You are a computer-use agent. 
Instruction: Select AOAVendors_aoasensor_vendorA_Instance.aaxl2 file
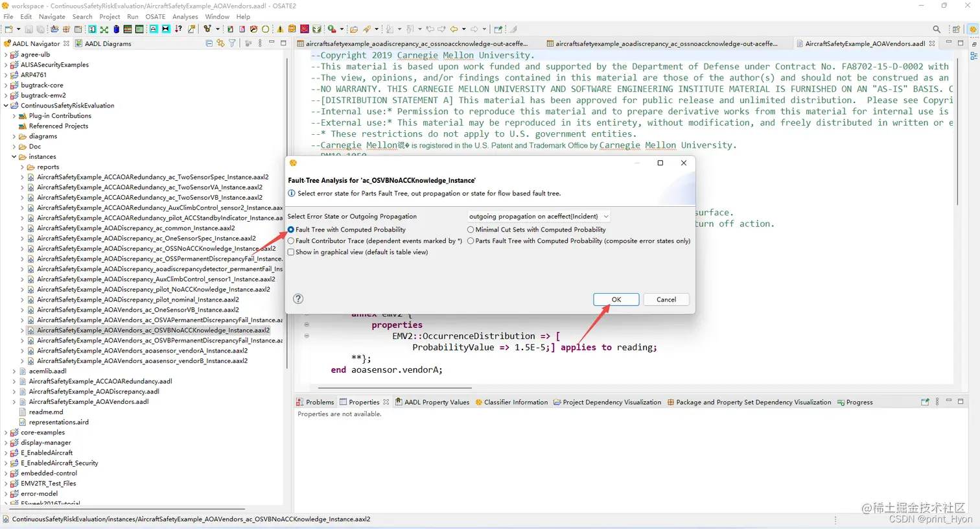(x=142, y=351)
